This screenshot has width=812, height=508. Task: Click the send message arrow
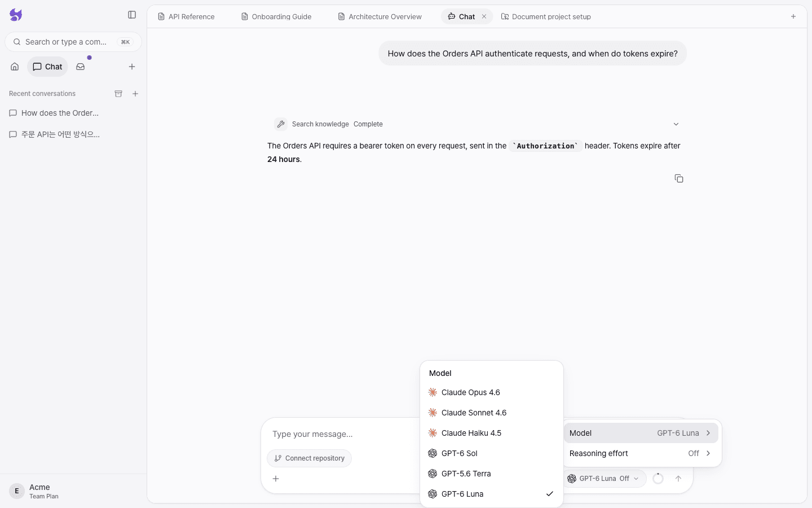[678, 479]
